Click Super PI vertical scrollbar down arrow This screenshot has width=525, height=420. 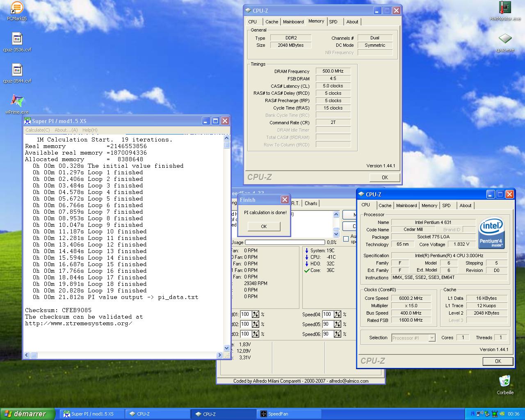click(227, 348)
